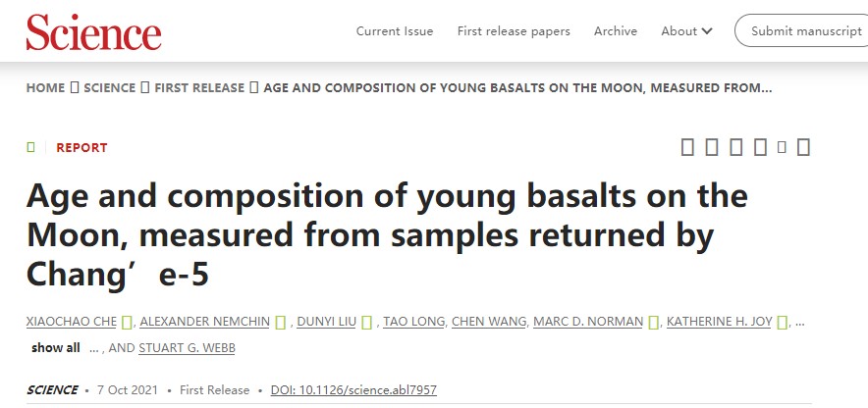The image size is (868, 408).
Task: Expand author list with show all
Action: pos(56,347)
